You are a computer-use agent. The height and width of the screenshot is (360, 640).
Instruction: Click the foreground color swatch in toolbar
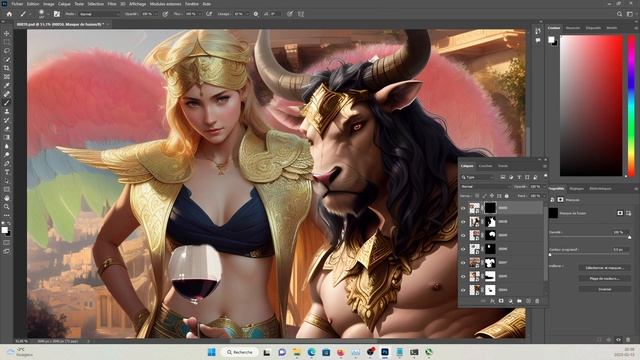pos(4,230)
